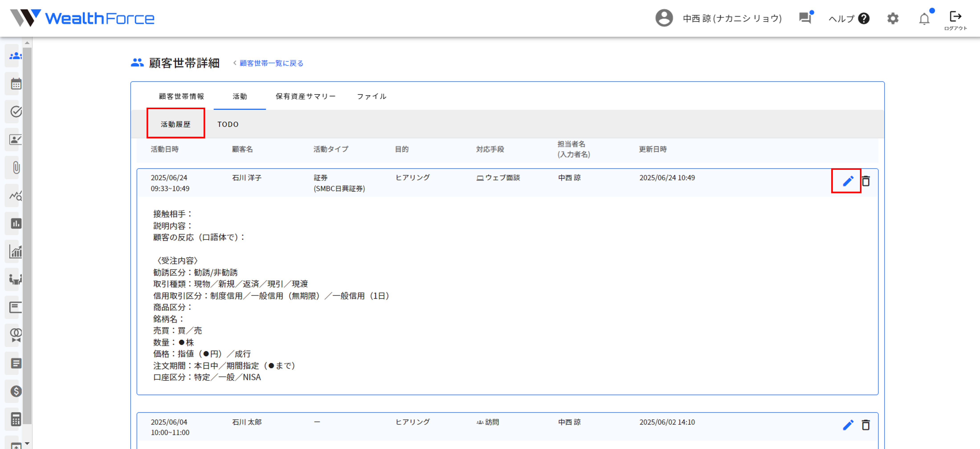980x449 pixels.
Task: Go back via 顧客世帯一覧に戻る link
Action: point(271,63)
